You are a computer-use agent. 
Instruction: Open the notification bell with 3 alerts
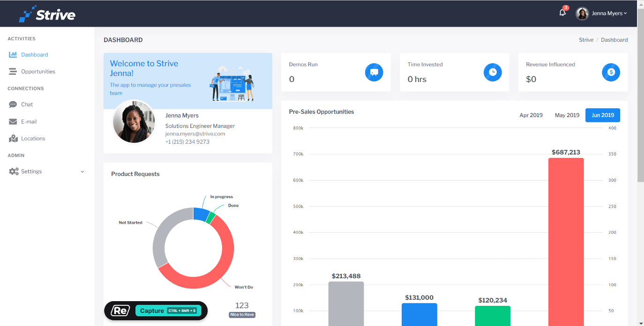coord(562,13)
